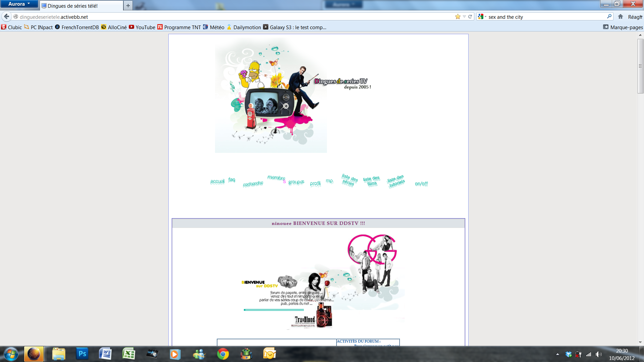This screenshot has height=362, width=644.
Task: Run search with magnifier icon
Action: point(609,16)
